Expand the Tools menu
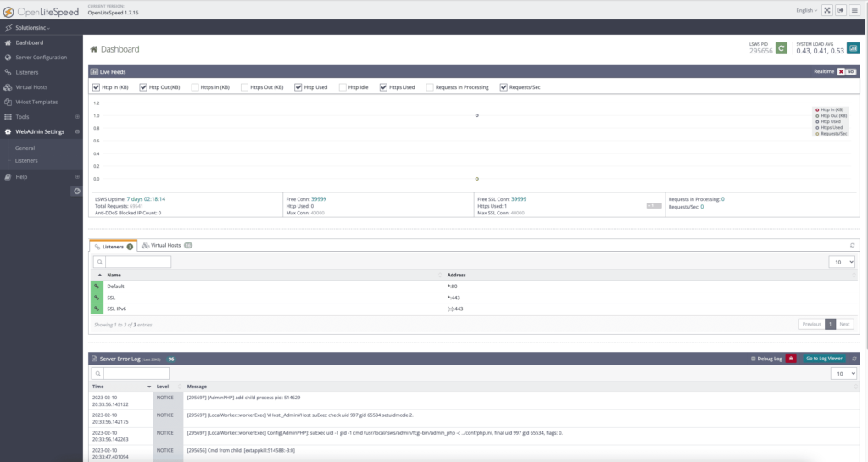The image size is (868, 462). point(77,117)
